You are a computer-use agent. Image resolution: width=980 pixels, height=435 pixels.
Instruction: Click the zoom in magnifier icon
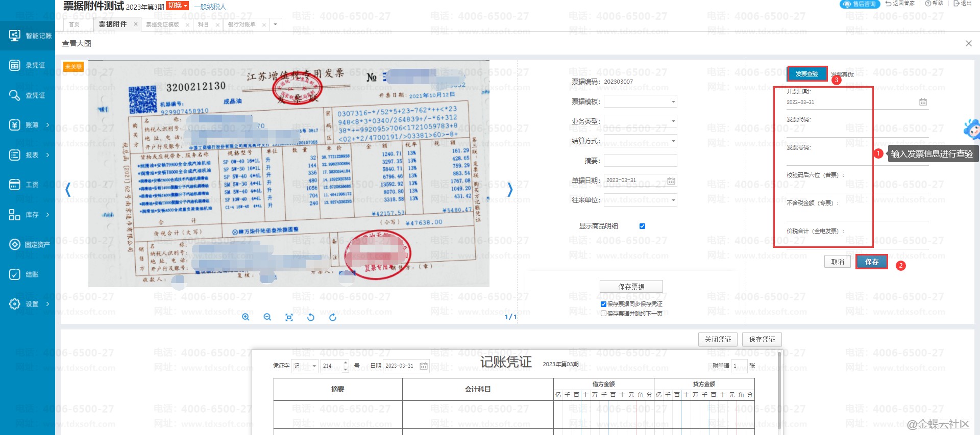[246, 317]
